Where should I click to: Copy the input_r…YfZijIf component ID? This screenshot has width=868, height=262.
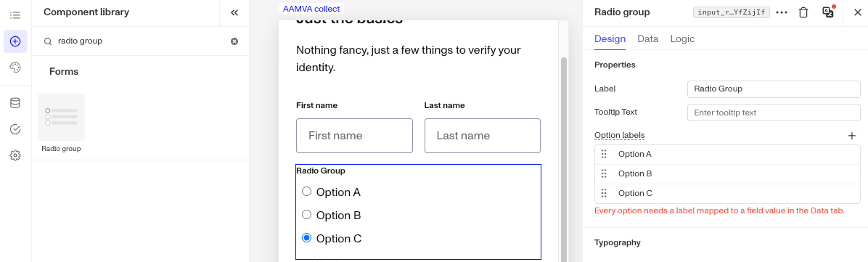[732, 13]
